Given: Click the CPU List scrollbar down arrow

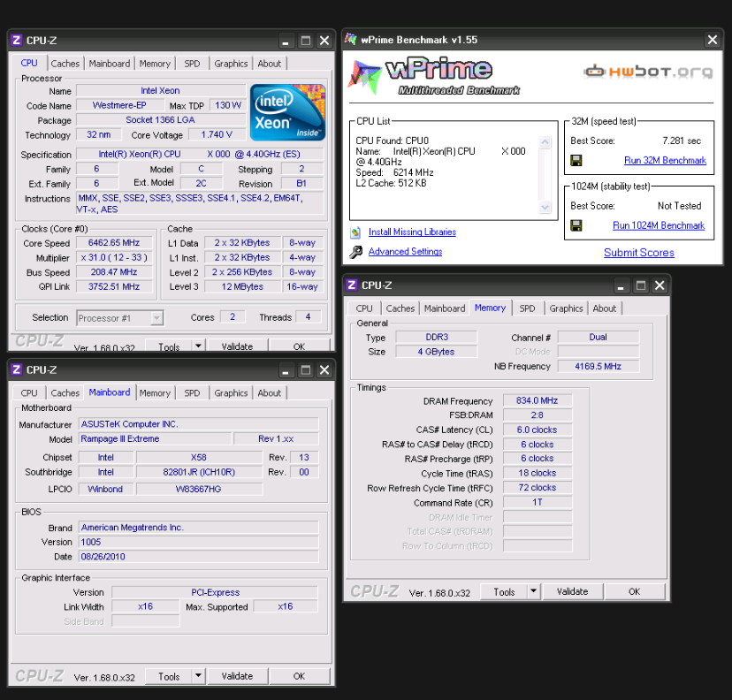Looking at the screenshot, I should point(545,207).
